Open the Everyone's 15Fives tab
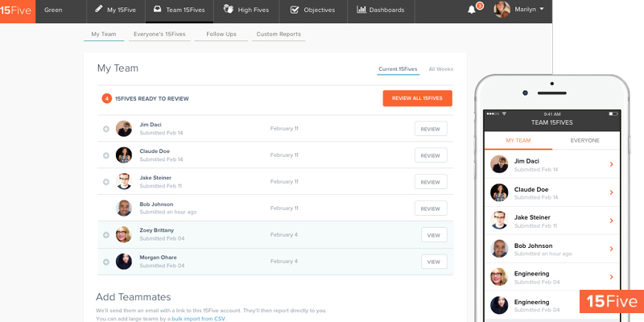This screenshot has height=322, width=644. [x=159, y=35]
